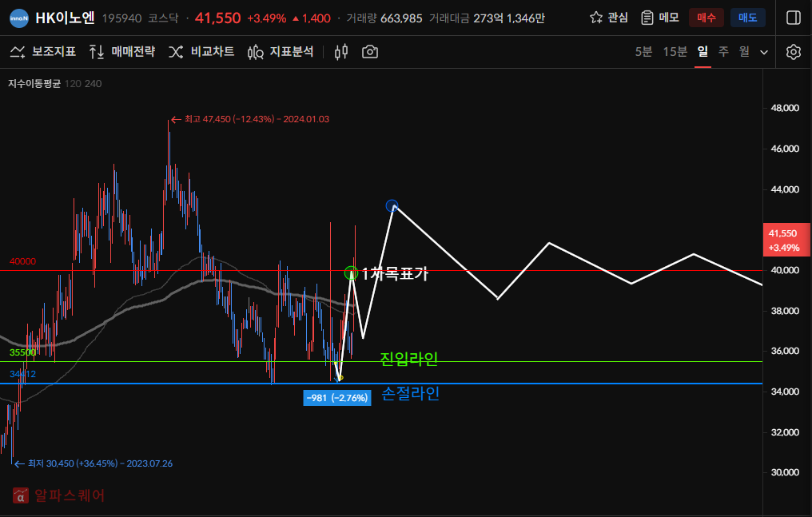Switch to 5분 timeframe
Image resolution: width=812 pixels, height=517 pixels.
pyautogui.click(x=643, y=52)
